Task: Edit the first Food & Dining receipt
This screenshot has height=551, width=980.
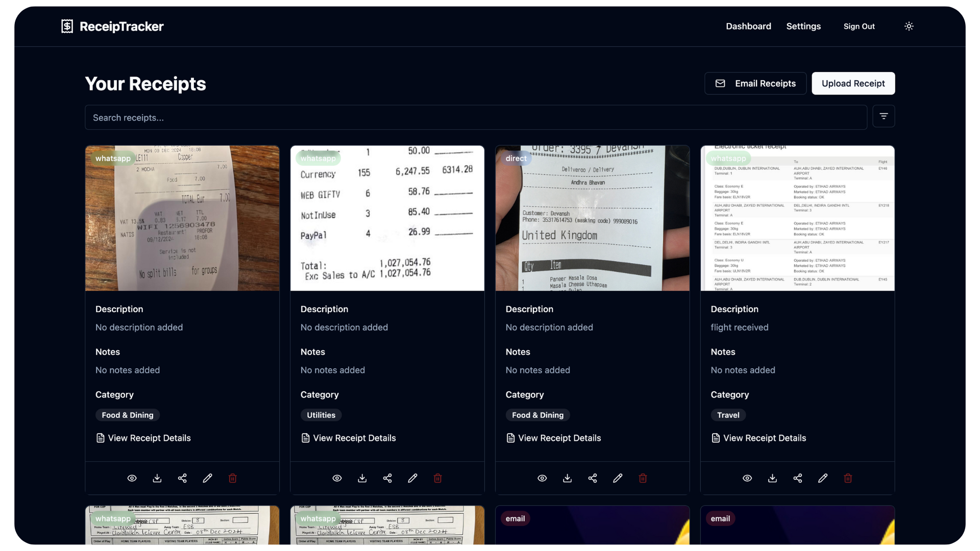Action: pos(207,478)
